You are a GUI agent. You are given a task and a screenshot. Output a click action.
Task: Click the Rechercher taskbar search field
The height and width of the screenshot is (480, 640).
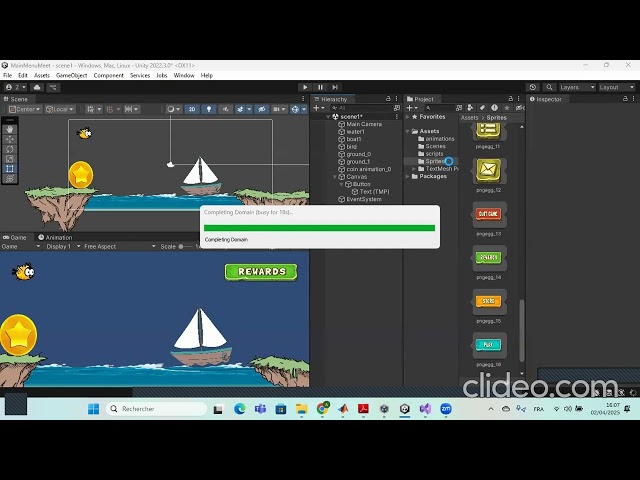pyautogui.click(x=157, y=409)
